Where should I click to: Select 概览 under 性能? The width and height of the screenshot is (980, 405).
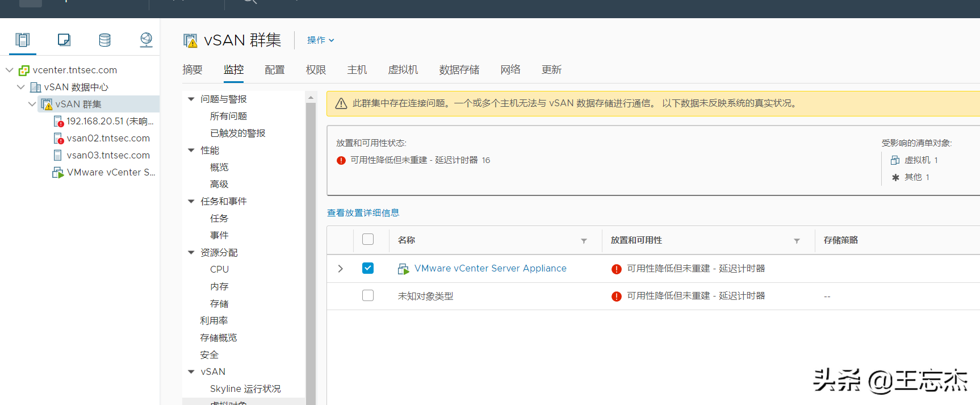[x=219, y=167]
